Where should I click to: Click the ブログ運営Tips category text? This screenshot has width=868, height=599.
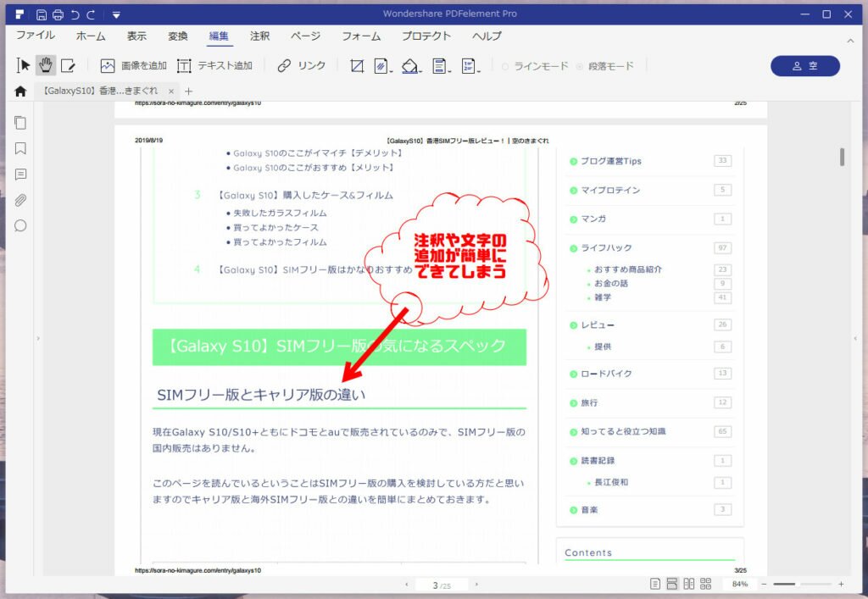click(x=611, y=161)
